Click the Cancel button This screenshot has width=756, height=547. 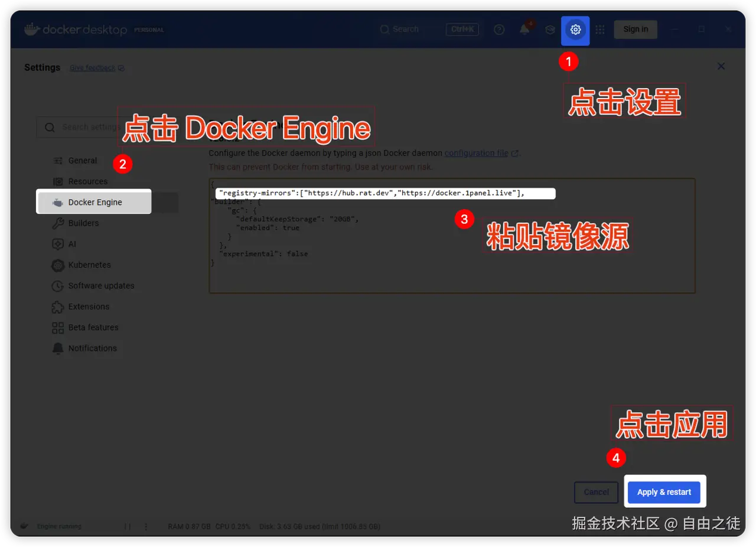pos(596,492)
